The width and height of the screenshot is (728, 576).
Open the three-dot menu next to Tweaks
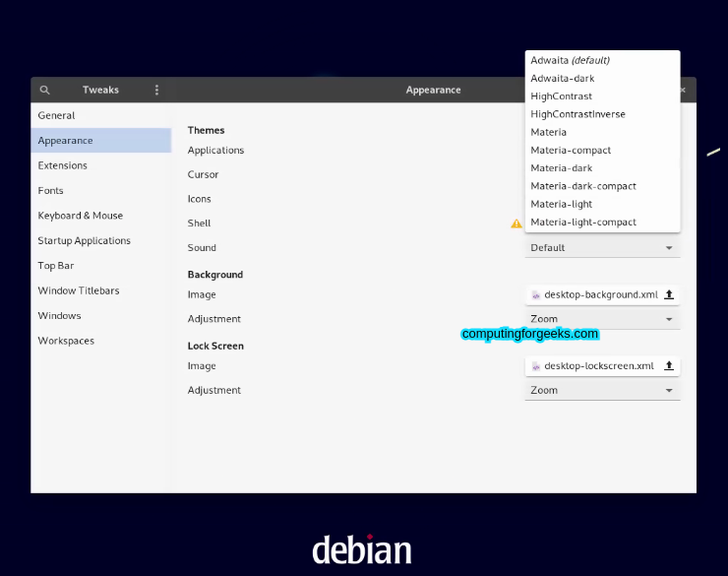(x=157, y=90)
